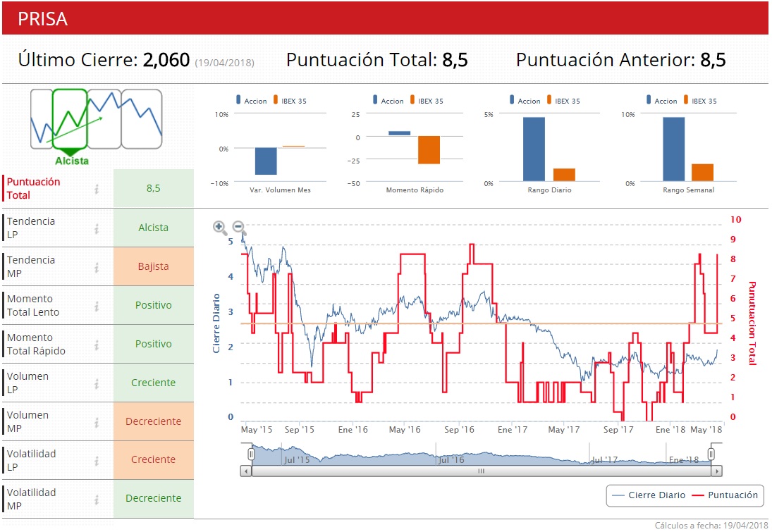Click the Puntuación Total value 8,5 cell
The image size is (772, 532).
click(154, 188)
